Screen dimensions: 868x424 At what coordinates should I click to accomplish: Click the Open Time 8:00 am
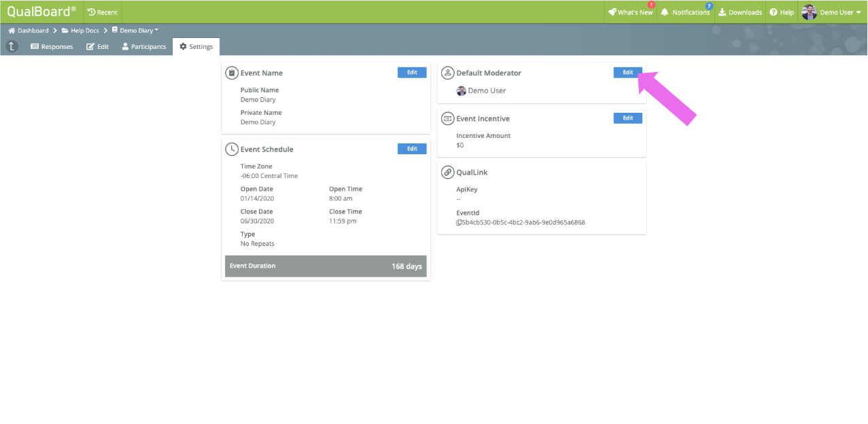(x=341, y=198)
